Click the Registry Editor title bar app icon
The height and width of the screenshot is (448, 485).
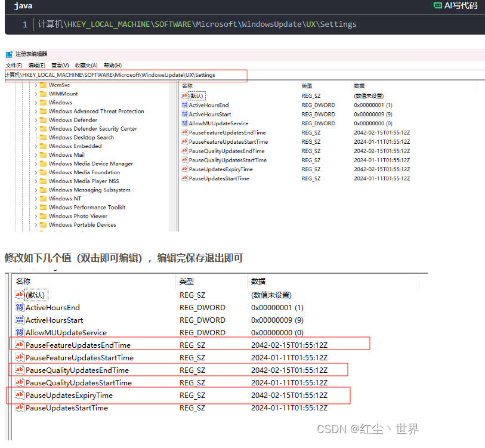(9, 54)
